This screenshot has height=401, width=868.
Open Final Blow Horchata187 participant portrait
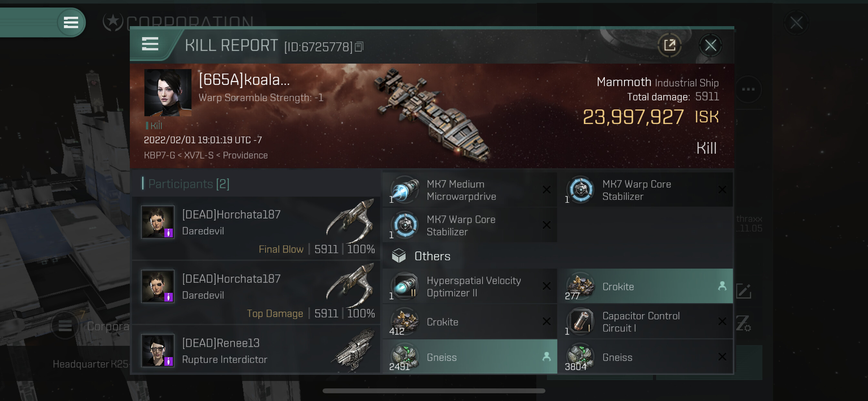coord(158,222)
